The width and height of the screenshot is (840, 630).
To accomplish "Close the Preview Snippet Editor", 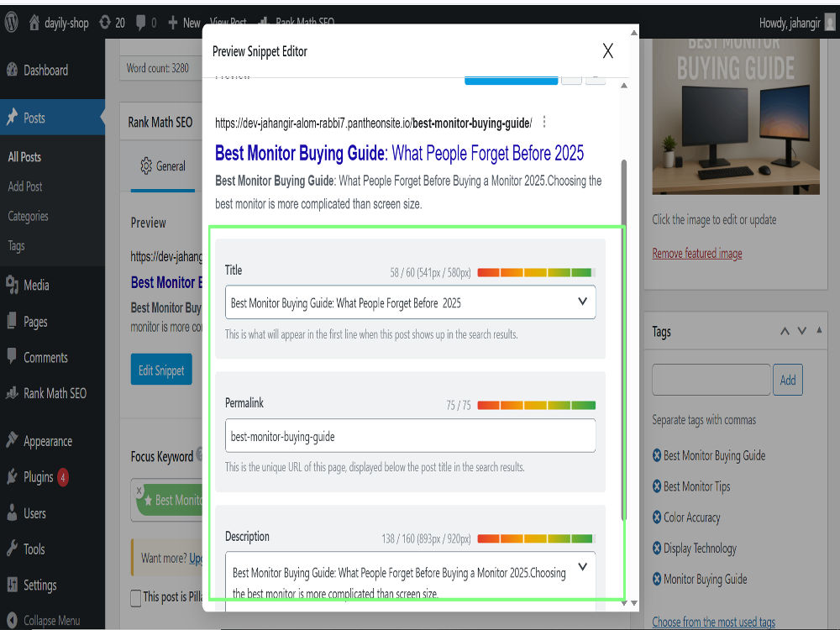I will click(607, 51).
